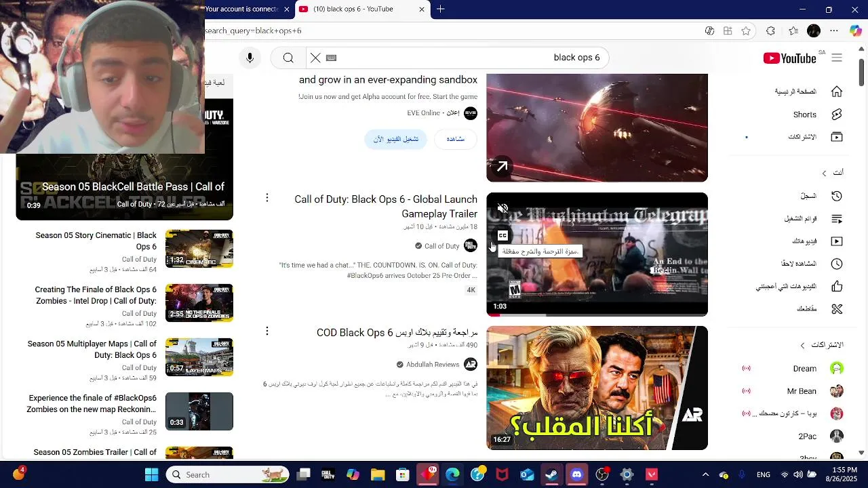Open the Edge Copilot icon

(x=855, y=30)
